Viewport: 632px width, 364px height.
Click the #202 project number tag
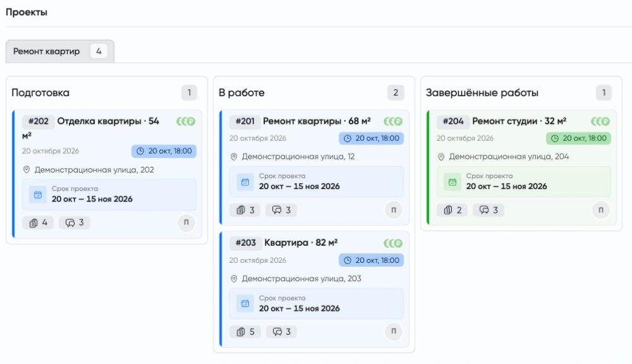(x=39, y=121)
